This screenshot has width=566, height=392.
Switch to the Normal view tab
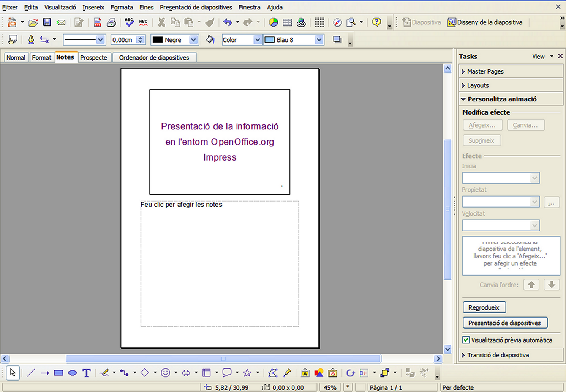click(16, 57)
